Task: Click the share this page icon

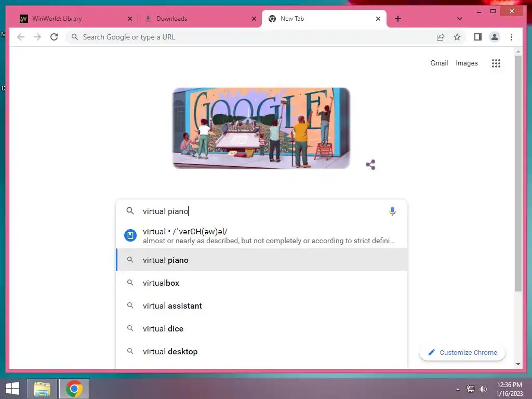Action: click(441, 37)
